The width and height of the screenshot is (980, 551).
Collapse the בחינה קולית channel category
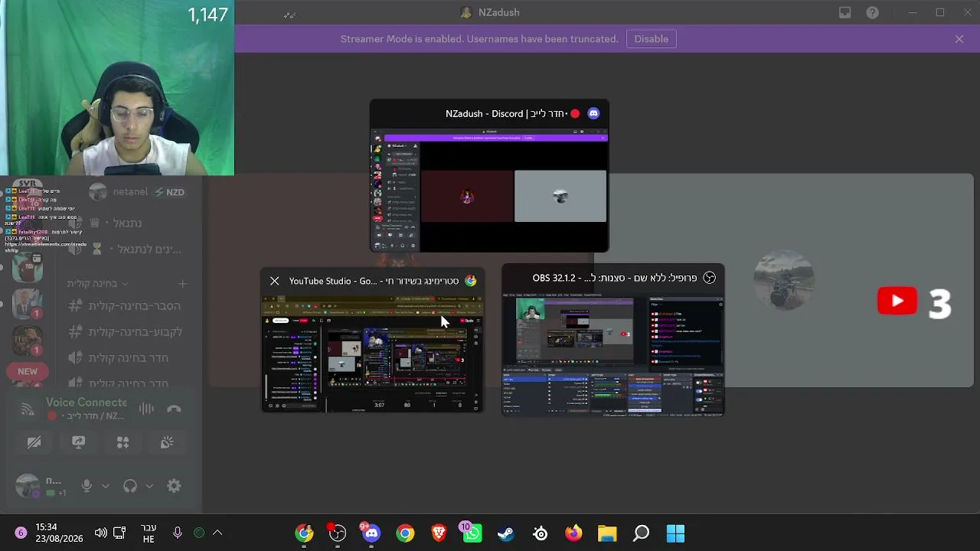coord(97,284)
